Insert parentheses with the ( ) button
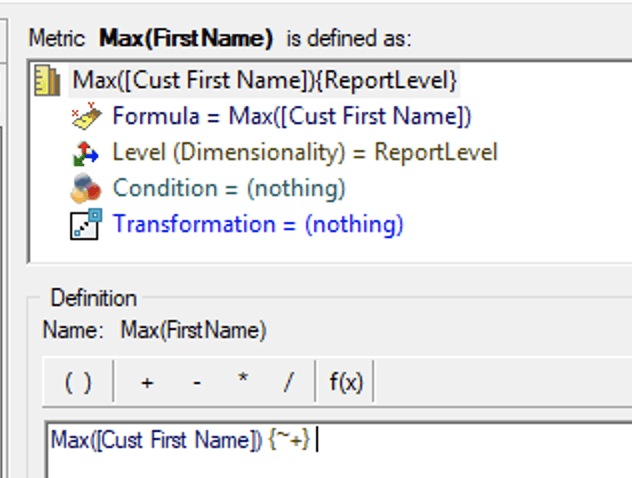This screenshot has width=632, height=478. [78, 382]
